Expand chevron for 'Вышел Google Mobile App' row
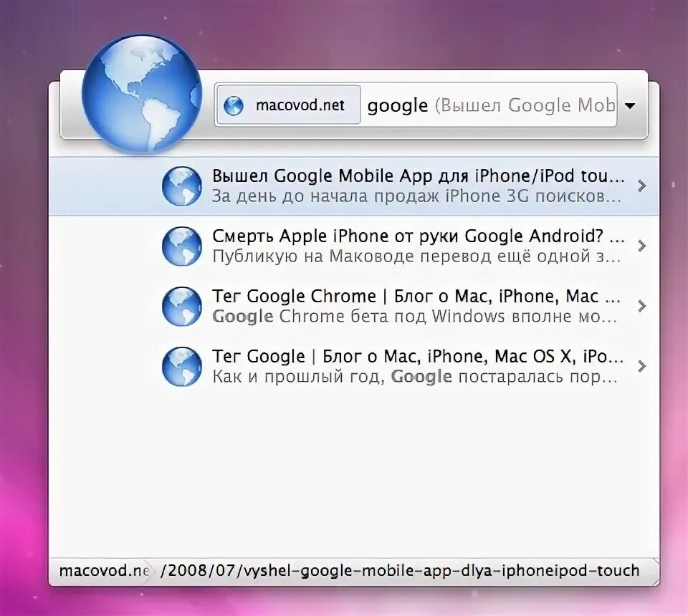The image size is (688, 616). (x=642, y=186)
